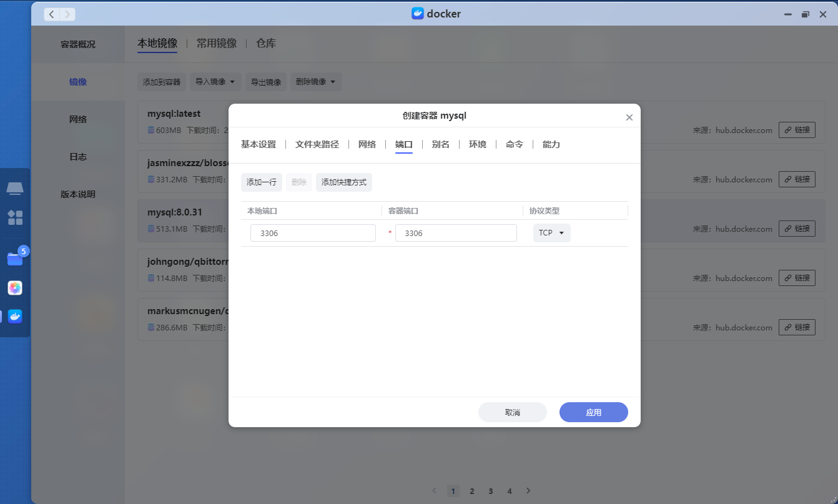This screenshot has height=504, width=838.
Task: Close the 创建容器 mysql dialog
Action: click(629, 117)
